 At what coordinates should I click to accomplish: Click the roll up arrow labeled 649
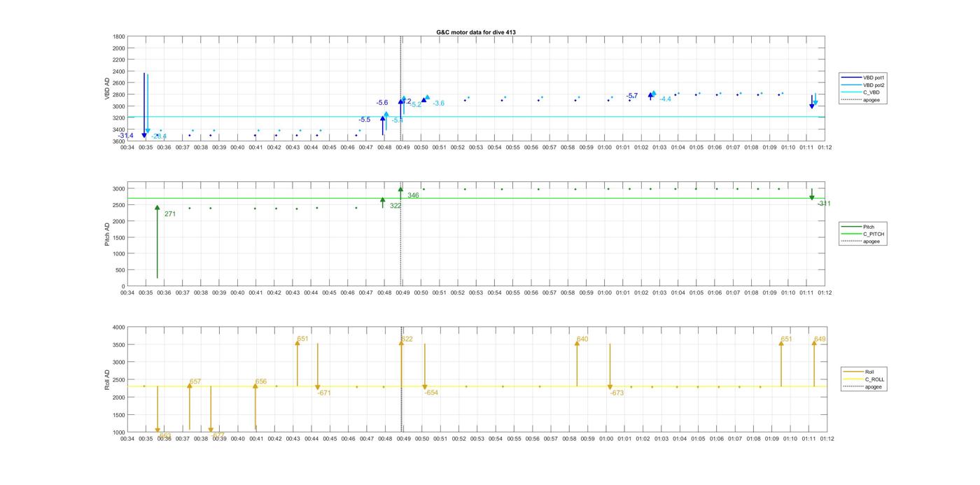(x=814, y=363)
